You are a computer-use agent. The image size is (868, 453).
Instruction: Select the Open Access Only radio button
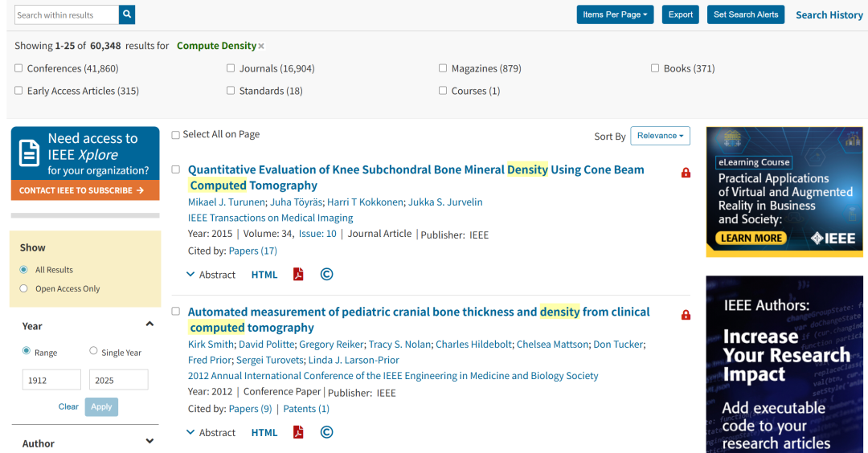[x=24, y=288]
